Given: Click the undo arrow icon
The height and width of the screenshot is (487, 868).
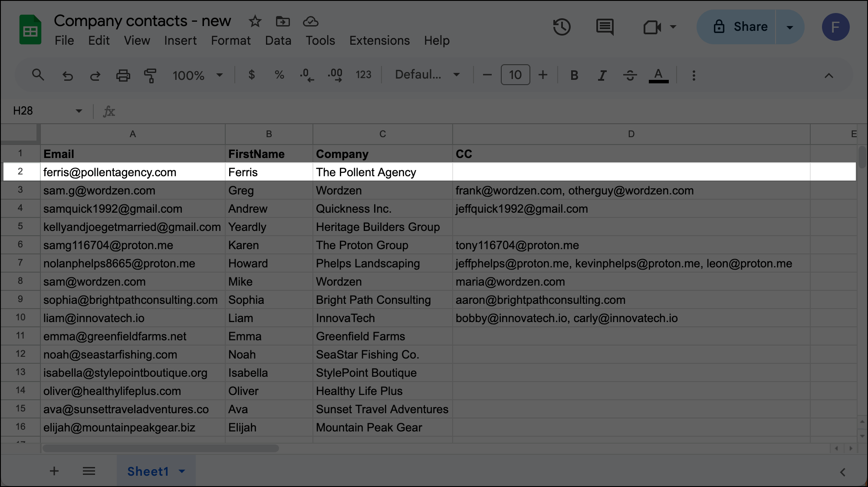Looking at the screenshot, I should pyautogui.click(x=67, y=76).
